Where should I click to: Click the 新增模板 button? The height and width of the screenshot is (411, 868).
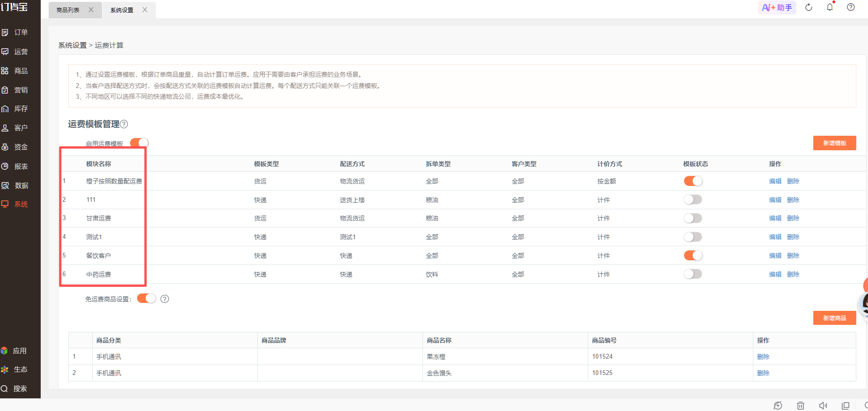(835, 143)
